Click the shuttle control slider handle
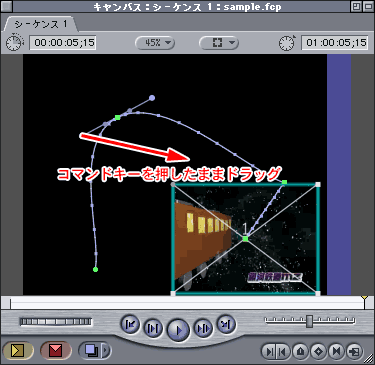The width and height of the screenshot is (375, 365). tap(309, 321)
